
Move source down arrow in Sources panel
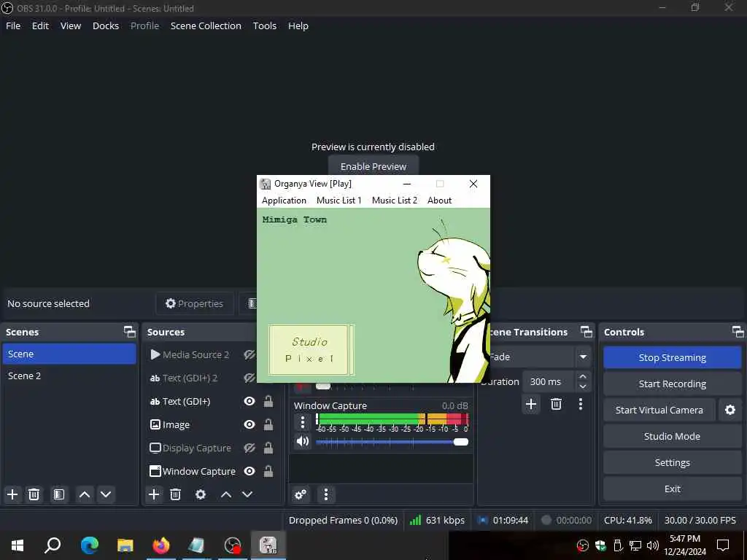(247, 494)
